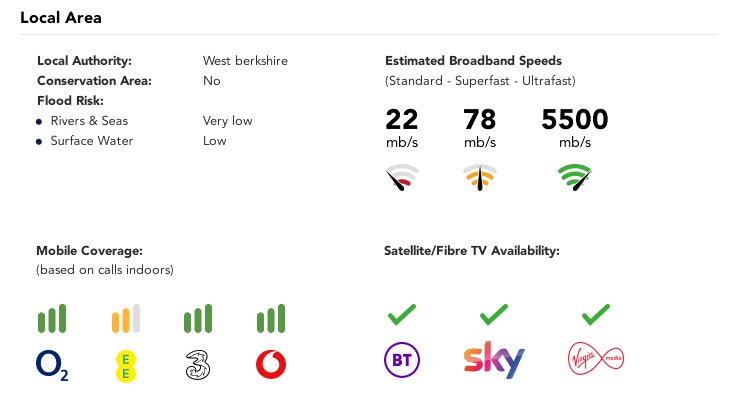Open the BT purple circle logo
732x396 pixels.
click(x=402, y=360)
